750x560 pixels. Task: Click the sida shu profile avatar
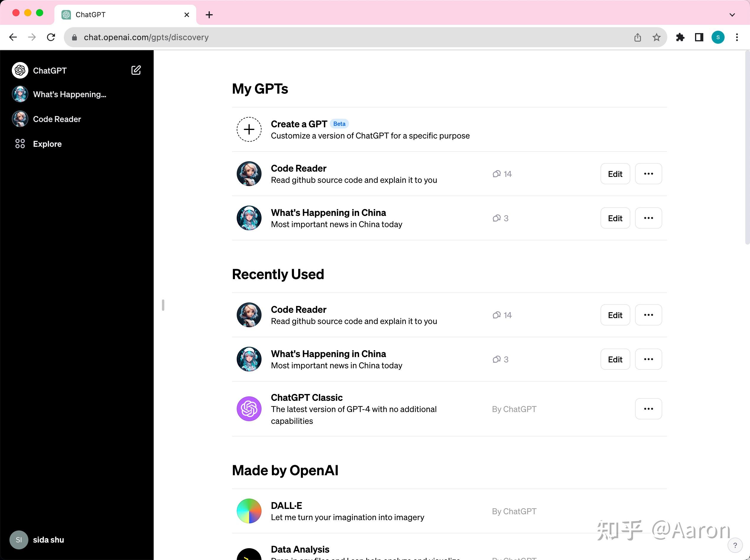click(x=20, y=540)
